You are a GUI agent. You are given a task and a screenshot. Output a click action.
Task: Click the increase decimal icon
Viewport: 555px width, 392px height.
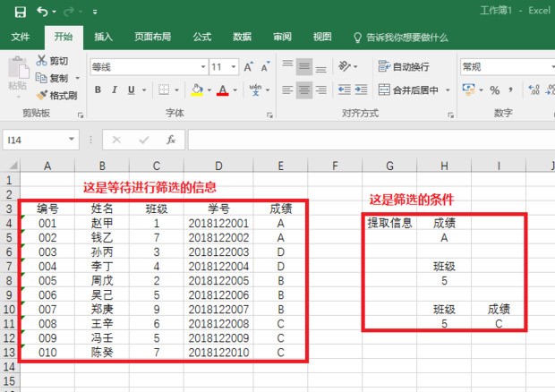tap(534, 89)
